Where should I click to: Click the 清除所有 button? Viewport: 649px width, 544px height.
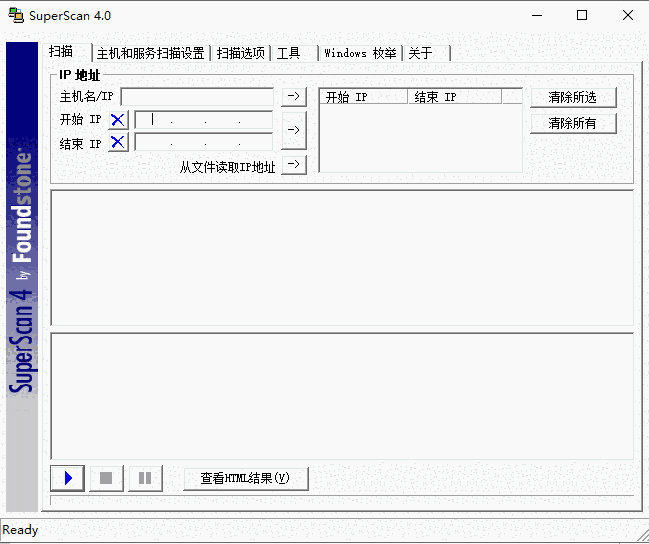[x=573, y=123]
